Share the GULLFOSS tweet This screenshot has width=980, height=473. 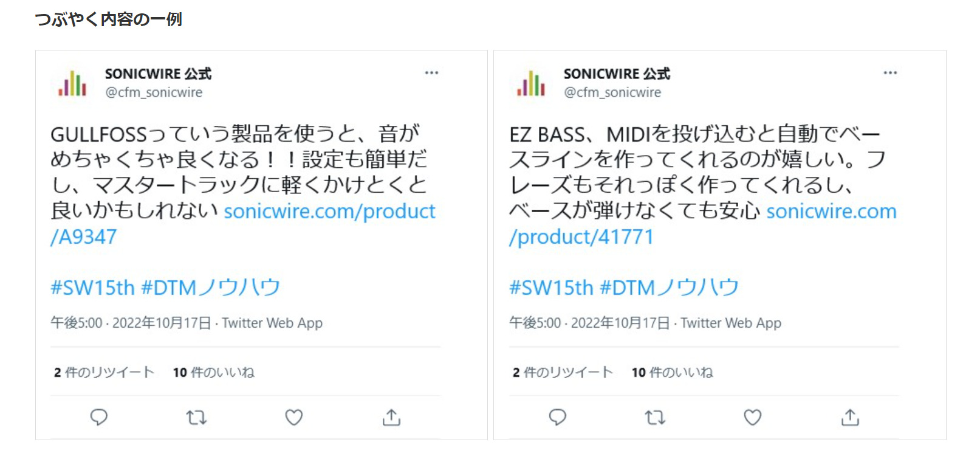(392, 417)
